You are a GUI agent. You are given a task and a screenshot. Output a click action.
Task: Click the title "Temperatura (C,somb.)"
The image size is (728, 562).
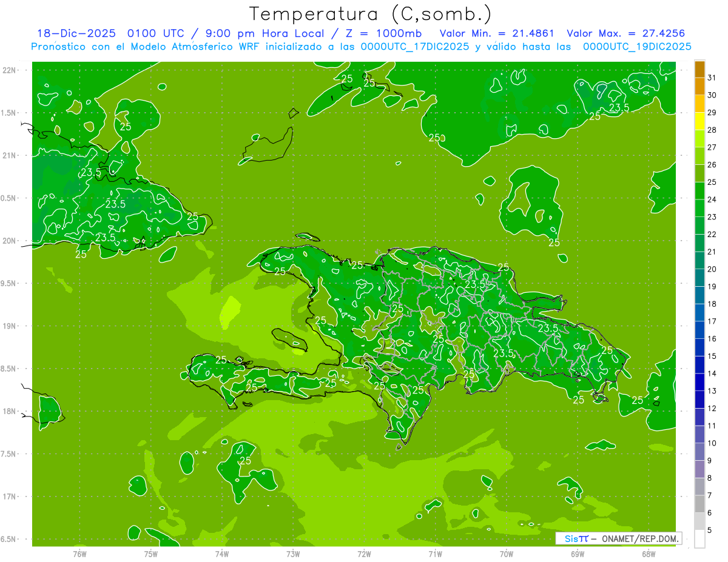tap(371, 14)
